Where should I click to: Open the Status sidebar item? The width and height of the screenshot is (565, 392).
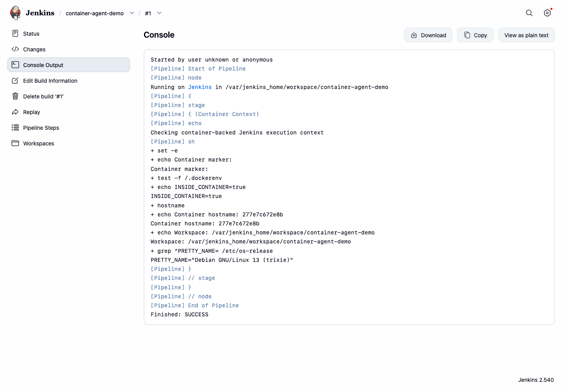pyautogui.click(x=69, y=34)
